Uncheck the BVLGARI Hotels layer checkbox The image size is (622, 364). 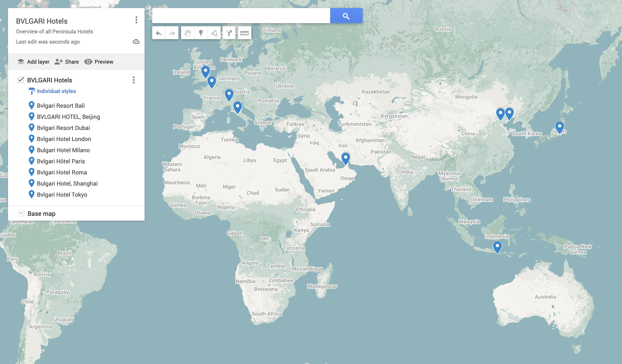pos(21,80)
